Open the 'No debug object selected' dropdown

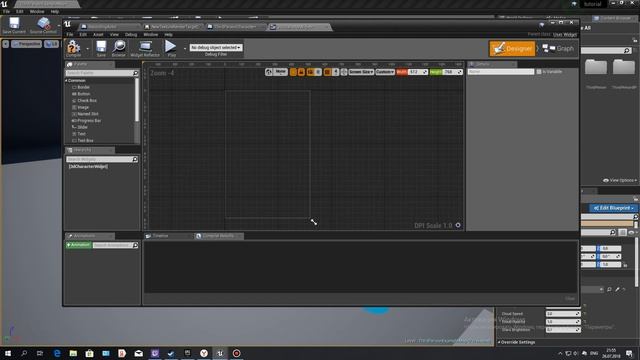[x=216, y=48]
